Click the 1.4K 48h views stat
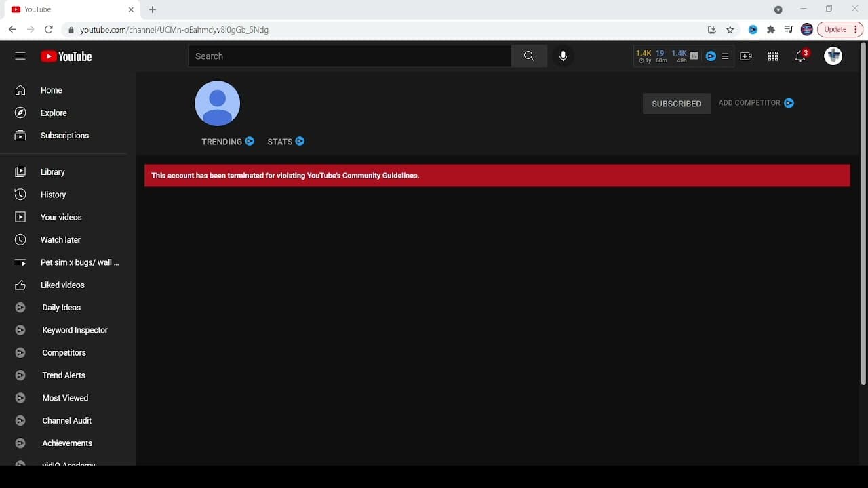Viewport: 868px width, 488px height. [x=679, y=56]
